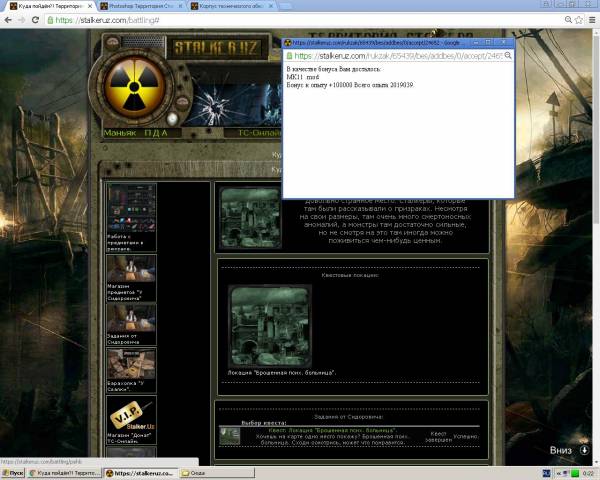600x480 pixels.
Task: Open the Windows 'Пуск' start button
Action: tap(12, 473)
